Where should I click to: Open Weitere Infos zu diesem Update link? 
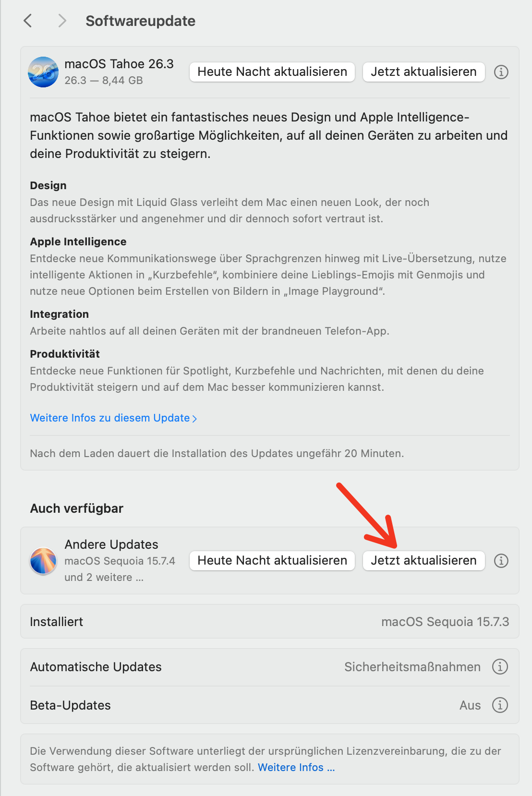113,418
